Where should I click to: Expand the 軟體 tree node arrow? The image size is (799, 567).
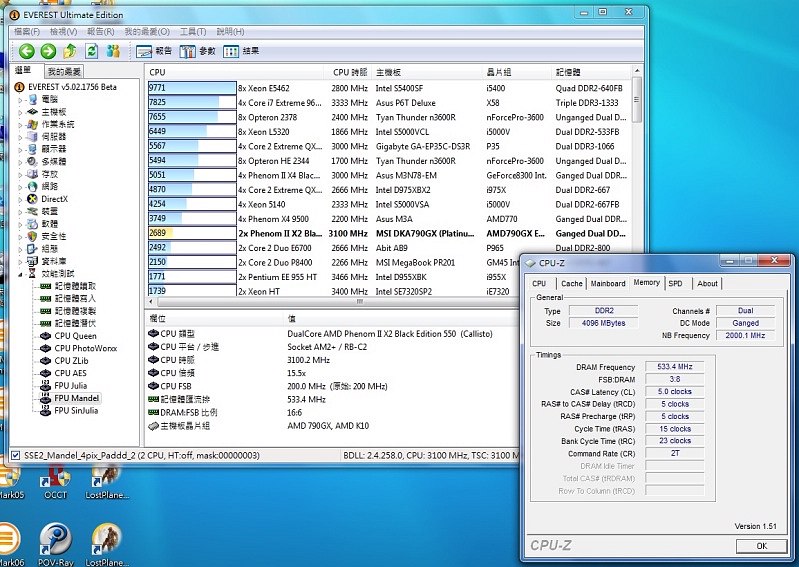tap(20, 224)
